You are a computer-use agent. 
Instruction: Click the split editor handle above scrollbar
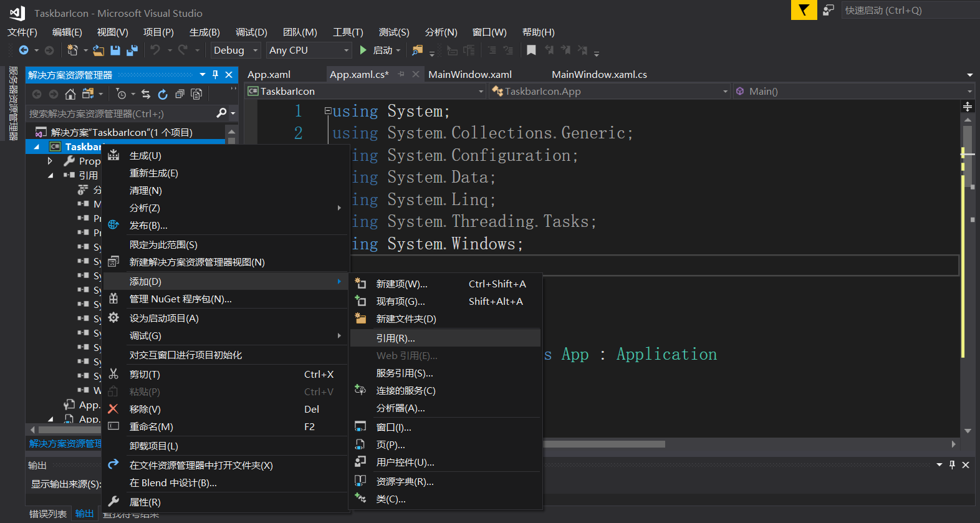click(x=968, y=107)
